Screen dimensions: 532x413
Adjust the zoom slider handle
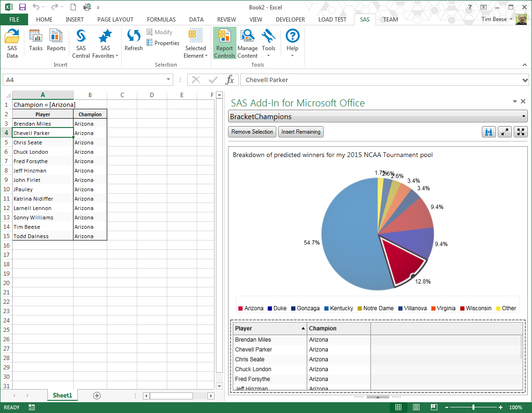click(x=473, y=407)
